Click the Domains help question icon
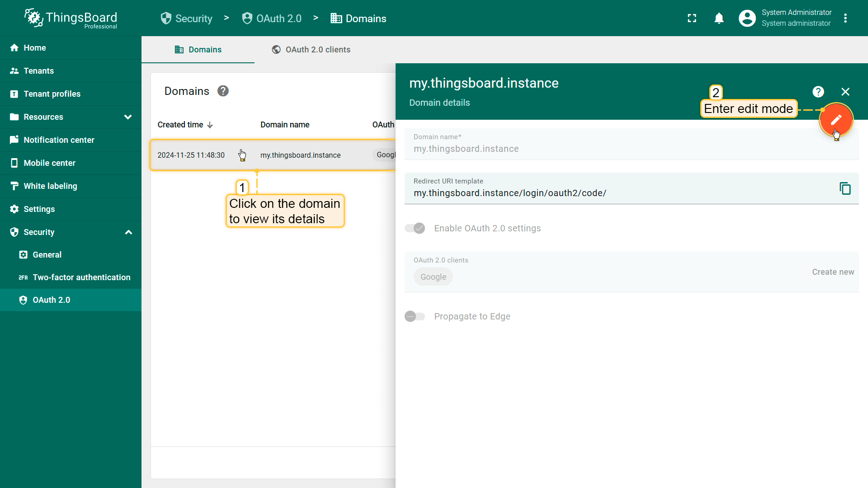Screen dimensions: 868x488 tap(223, 91)
